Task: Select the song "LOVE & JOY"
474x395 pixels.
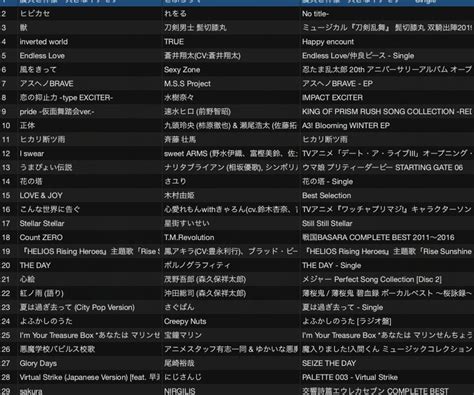Action: coord(41,195)
